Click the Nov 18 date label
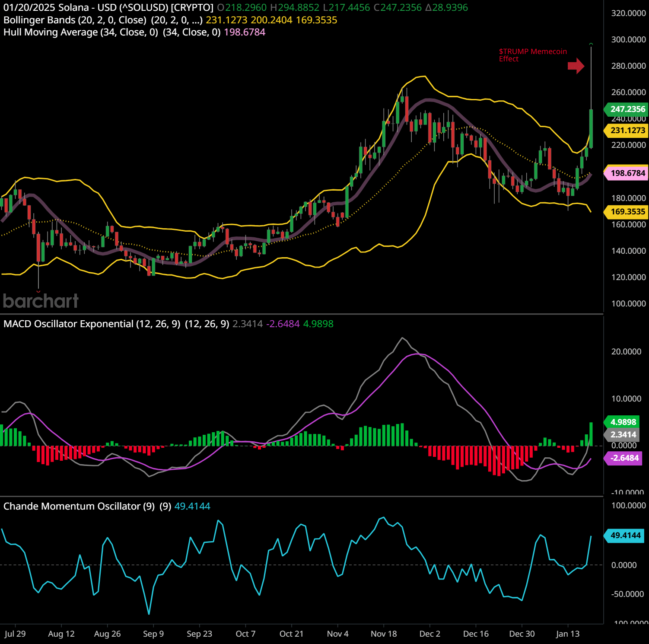The width and height of the screenshot is (649, 644). coord(384,634)
